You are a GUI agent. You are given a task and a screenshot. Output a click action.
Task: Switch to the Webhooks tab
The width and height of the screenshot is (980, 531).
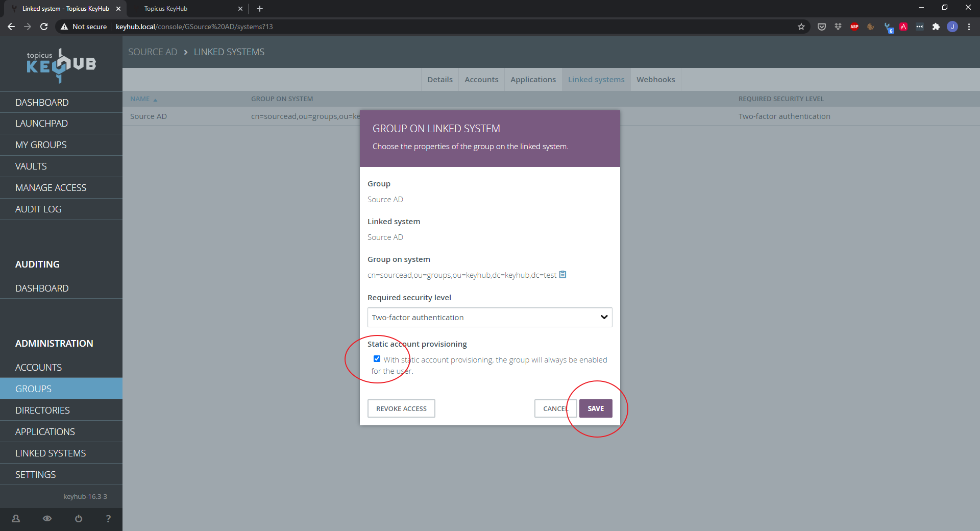tap(655, 80)
